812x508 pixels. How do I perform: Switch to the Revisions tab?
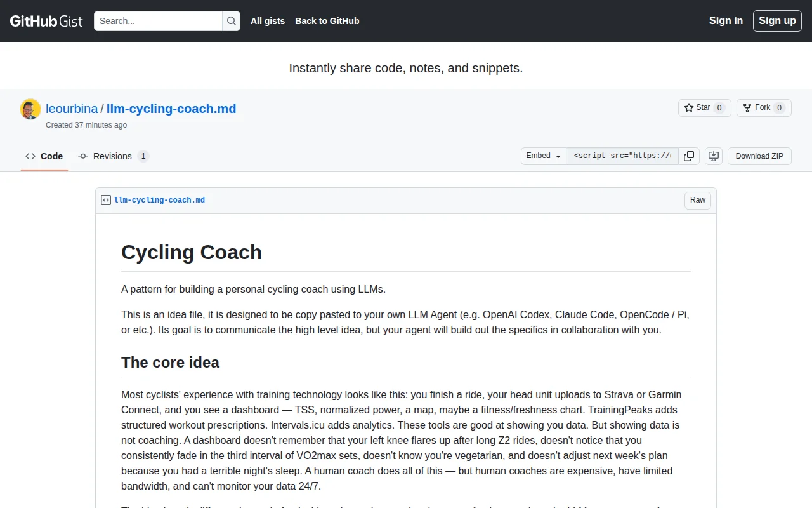pos(114,156)
